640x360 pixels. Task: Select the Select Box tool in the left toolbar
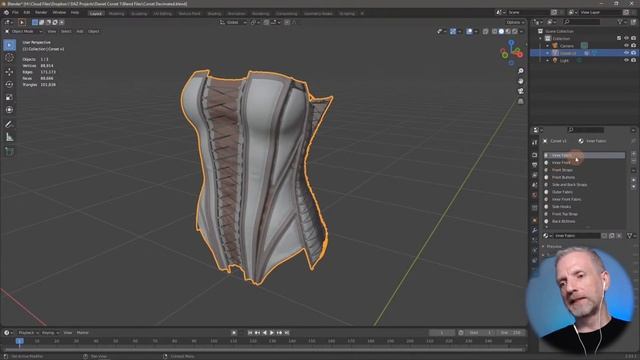[9, 45]
